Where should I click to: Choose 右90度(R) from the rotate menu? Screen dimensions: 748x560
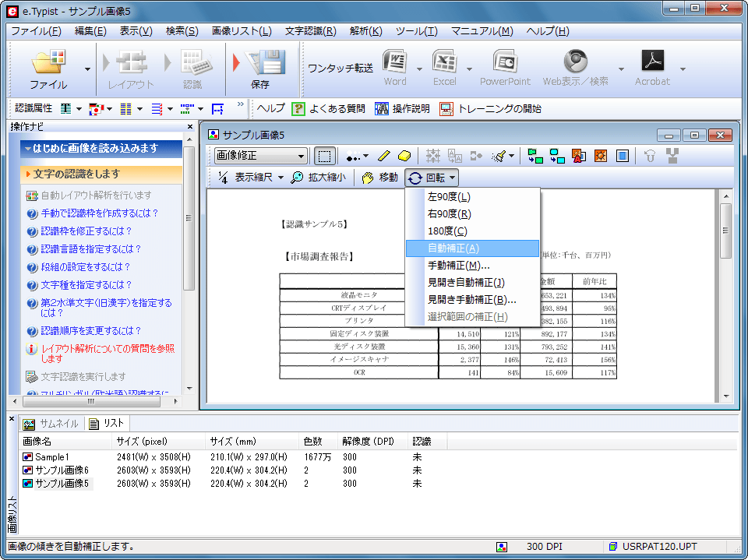pyautogui.click(x=472, y=213)
